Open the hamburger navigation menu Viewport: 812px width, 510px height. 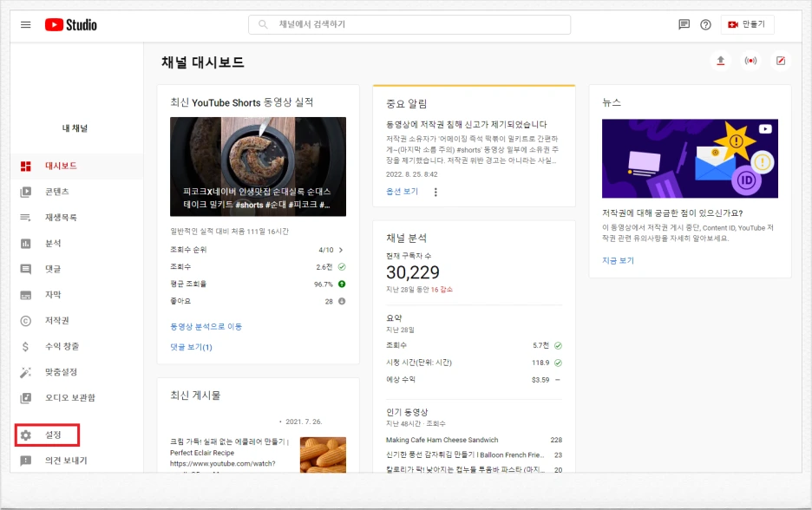coord(25,24)
